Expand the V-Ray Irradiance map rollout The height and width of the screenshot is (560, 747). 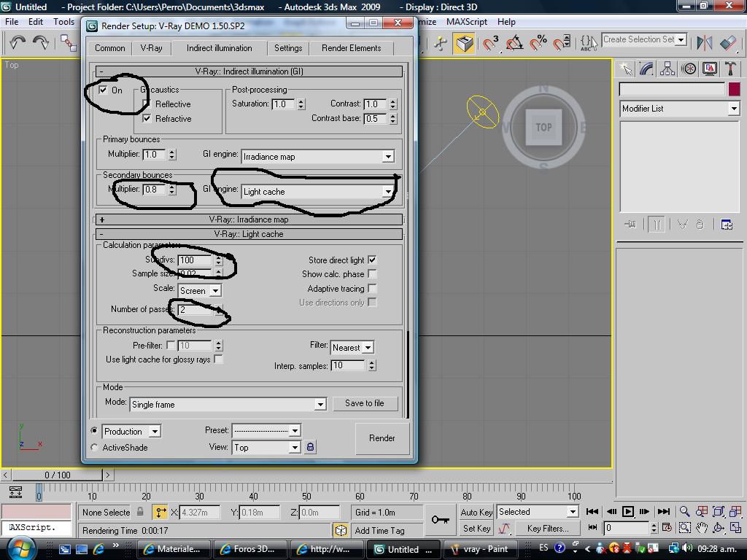pos(249,219)
